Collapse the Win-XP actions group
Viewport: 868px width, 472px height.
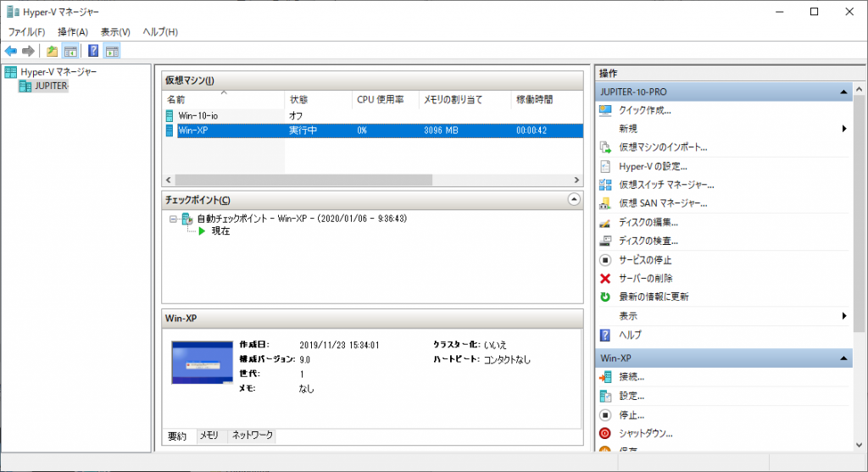tap(843, 358)
